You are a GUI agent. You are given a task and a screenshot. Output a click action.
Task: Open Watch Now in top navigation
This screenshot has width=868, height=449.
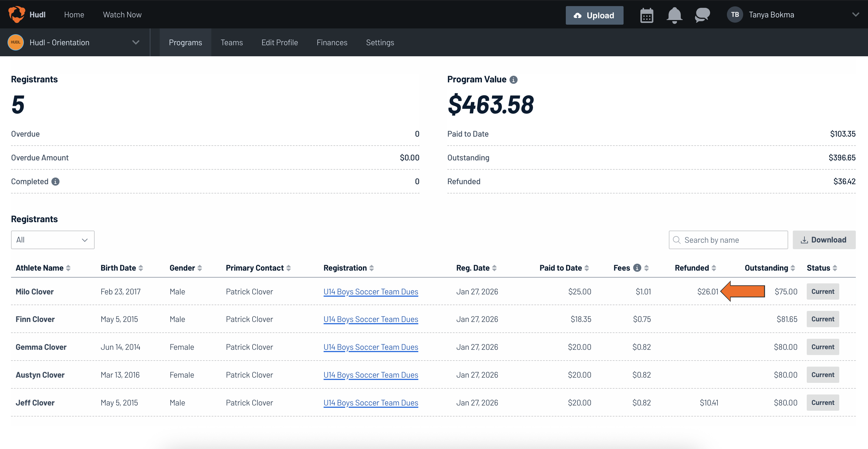[x=122, y=15]
